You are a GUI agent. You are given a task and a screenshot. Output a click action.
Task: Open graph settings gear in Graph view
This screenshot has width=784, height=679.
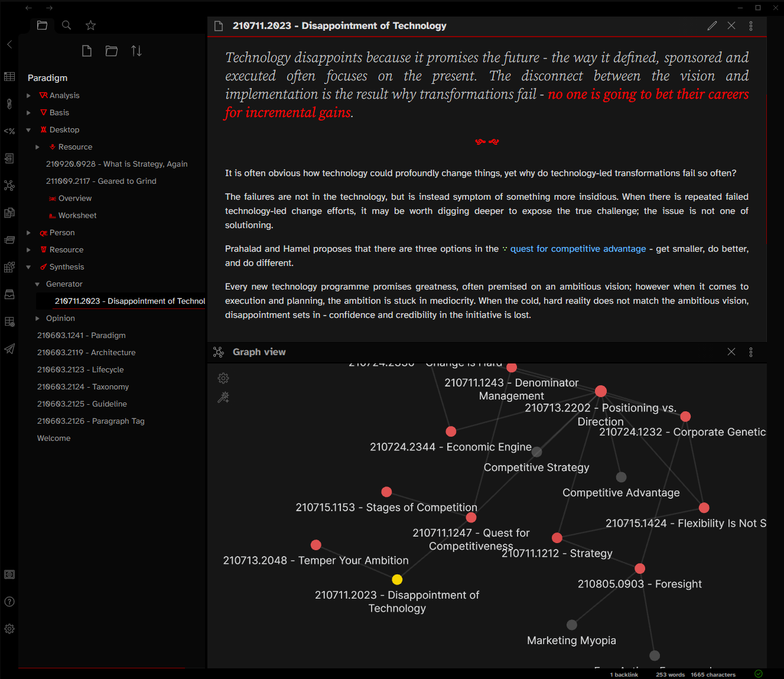click(x=223, y=378)
